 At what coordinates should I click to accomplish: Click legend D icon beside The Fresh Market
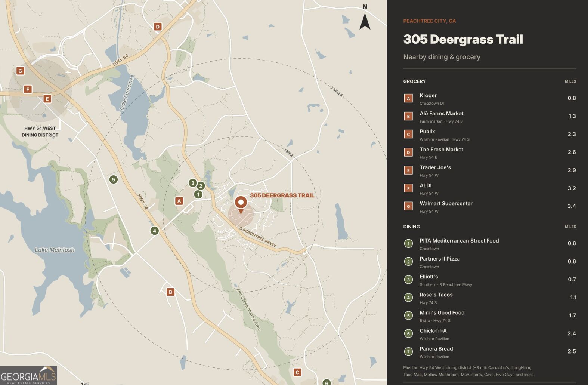[408, 152]
